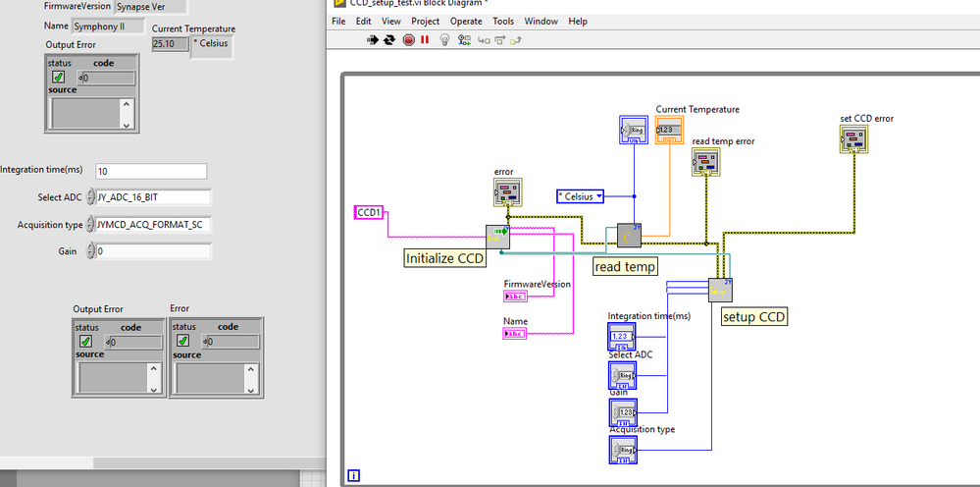This screenshot has height=487, width=980.
Task: Select the read temp error terminal
Action: click(x=706, y=162)
